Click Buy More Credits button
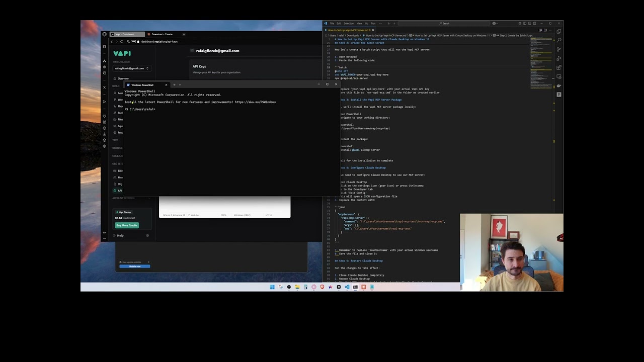Image resolution: width=644 pixels, height=362 pixels. [127, 225]
